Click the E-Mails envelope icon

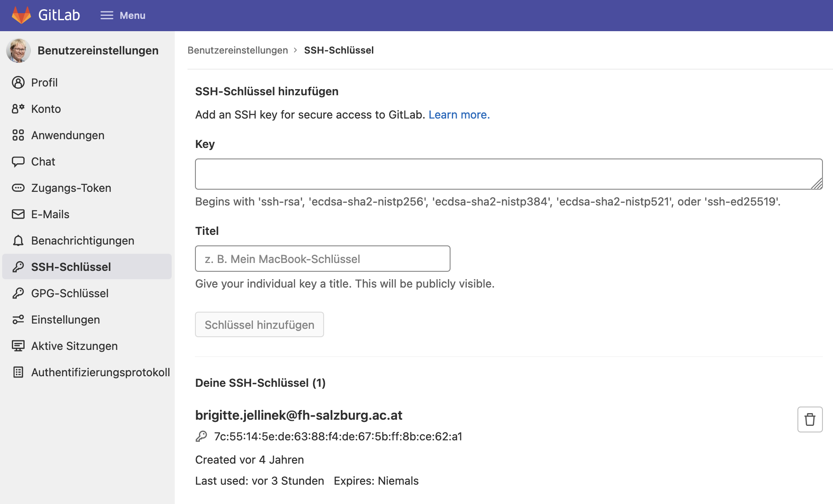tap(18, 214)
